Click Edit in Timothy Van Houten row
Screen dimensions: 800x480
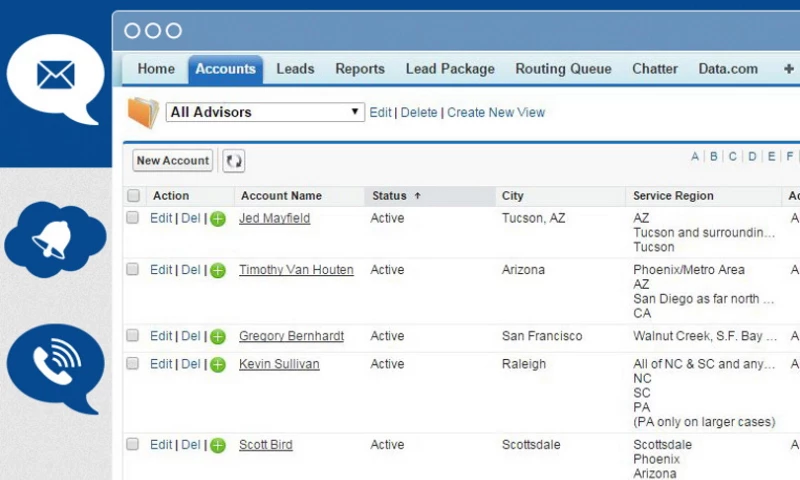click(161, 270)
